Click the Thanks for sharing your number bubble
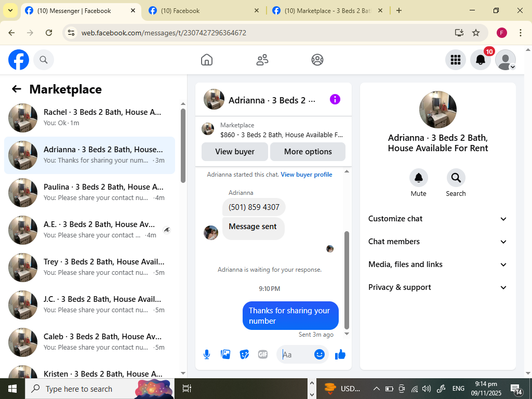 coord(290,315)
